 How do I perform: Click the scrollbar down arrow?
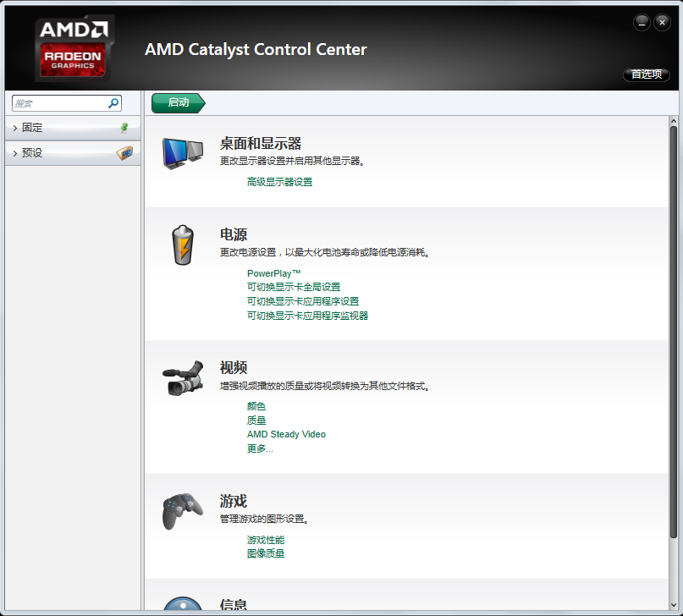click(674, 605)
